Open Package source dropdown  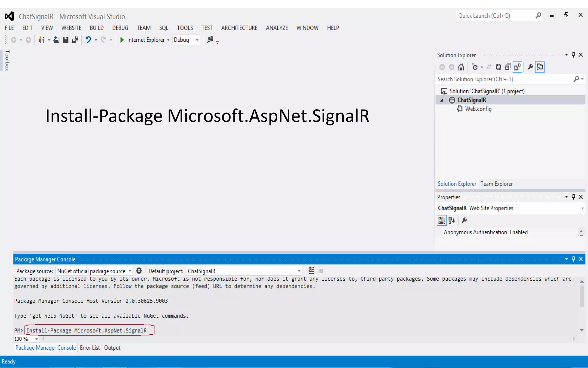[x=130, y=271]
